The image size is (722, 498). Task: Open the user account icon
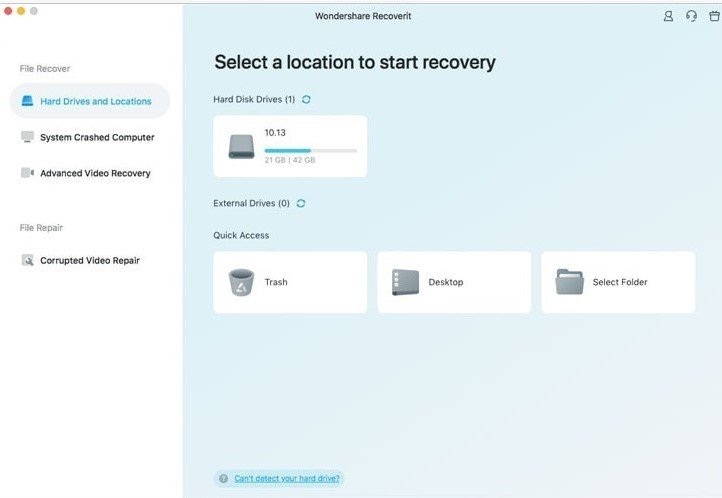point(668,16)
